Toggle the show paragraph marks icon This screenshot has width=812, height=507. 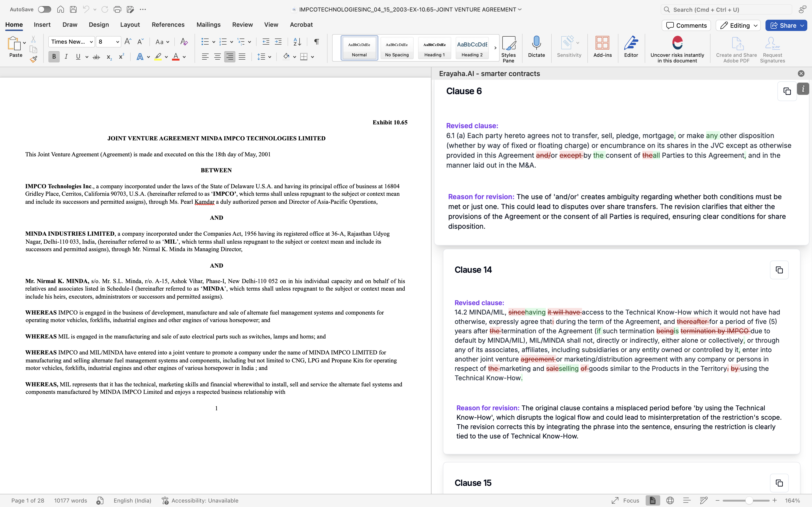coord(316,42)
